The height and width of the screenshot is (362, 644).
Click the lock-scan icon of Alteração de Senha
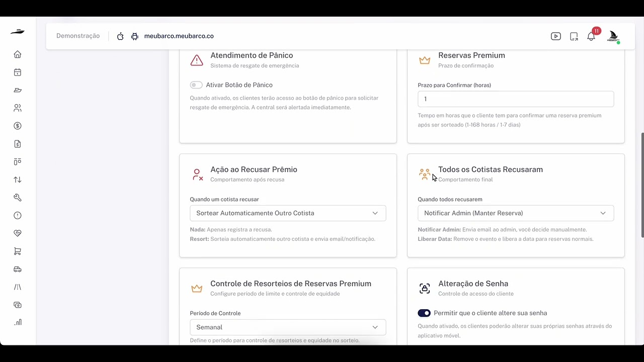tap(425, 288)
